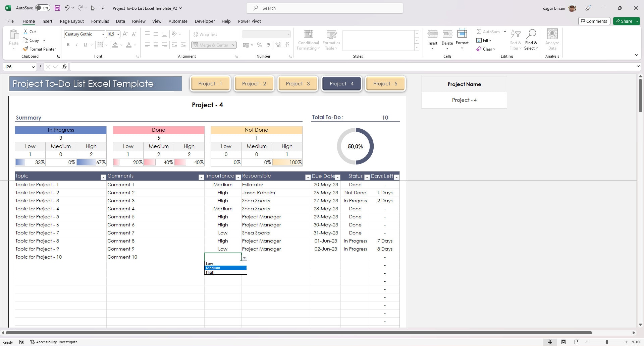Toggle bold formatting

tap(68, 45)
